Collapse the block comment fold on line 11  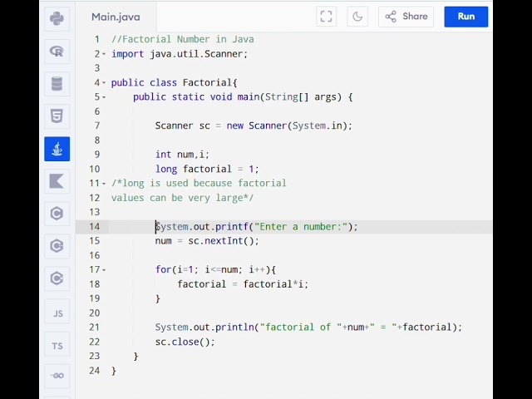[104, 184]
